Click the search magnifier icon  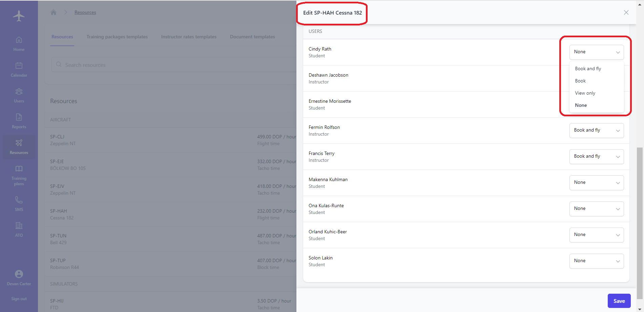click(59, 64)
